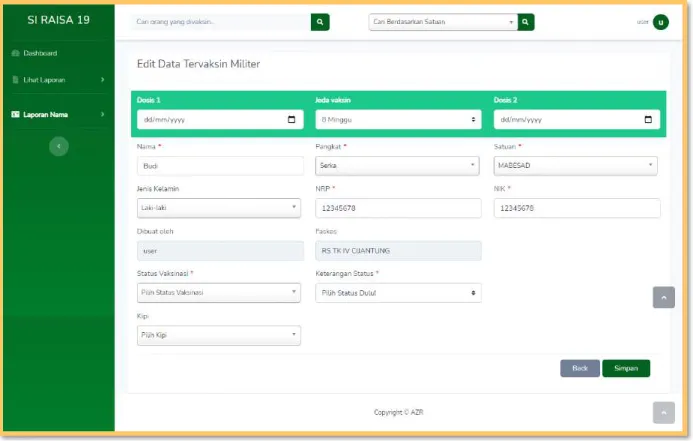Expand the Laporan Nama sidebar menu

(x=58, y=114)
